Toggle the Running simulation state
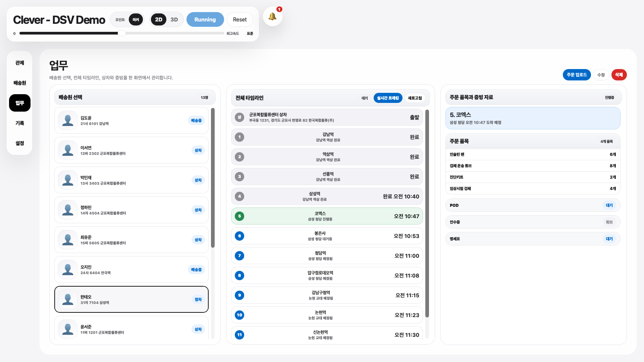This screenshot has height=362, width=644. point(205,19)
